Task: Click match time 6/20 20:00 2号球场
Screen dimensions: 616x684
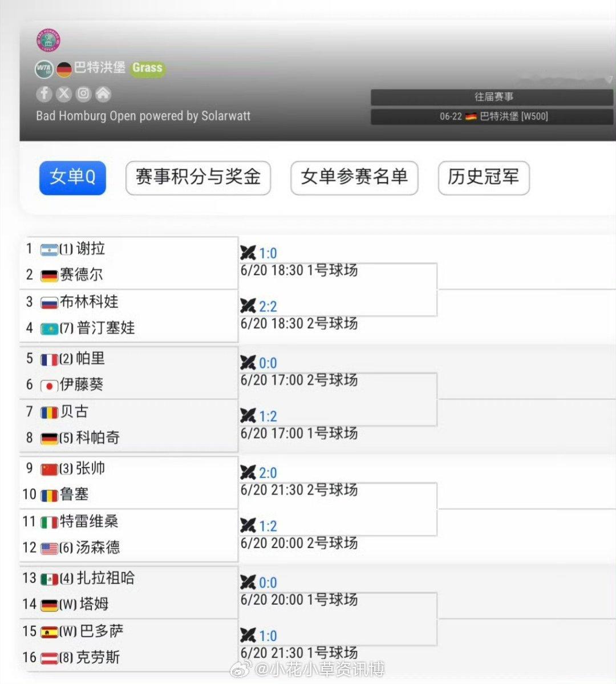Action: click(x=299, y=544)
